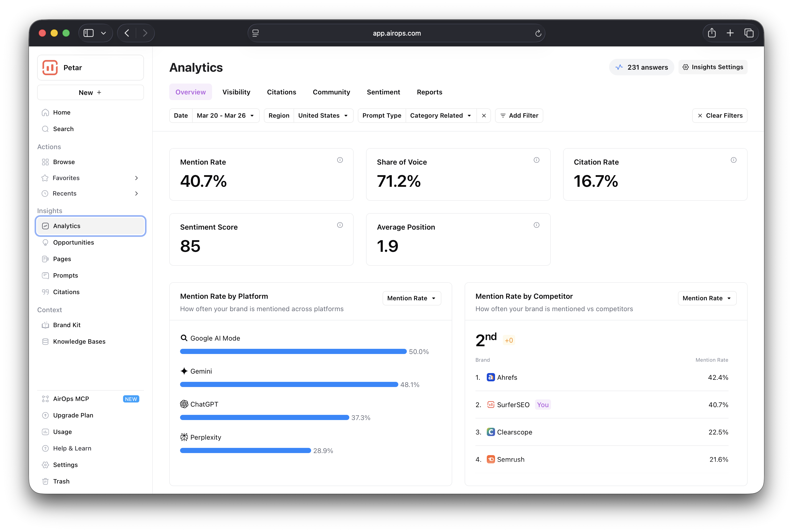Expand the Favorites section chevron
The width and height of the screenshot is (793, 532).
(x=136, y=178)
